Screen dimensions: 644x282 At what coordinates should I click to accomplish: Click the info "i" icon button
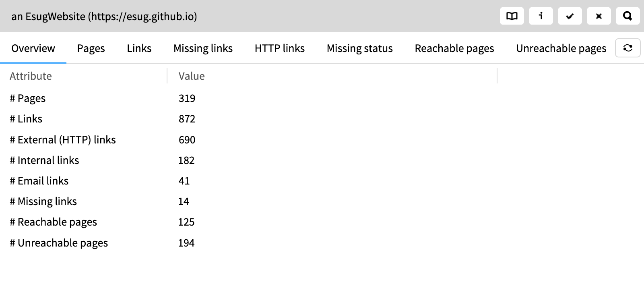(541, 16)
